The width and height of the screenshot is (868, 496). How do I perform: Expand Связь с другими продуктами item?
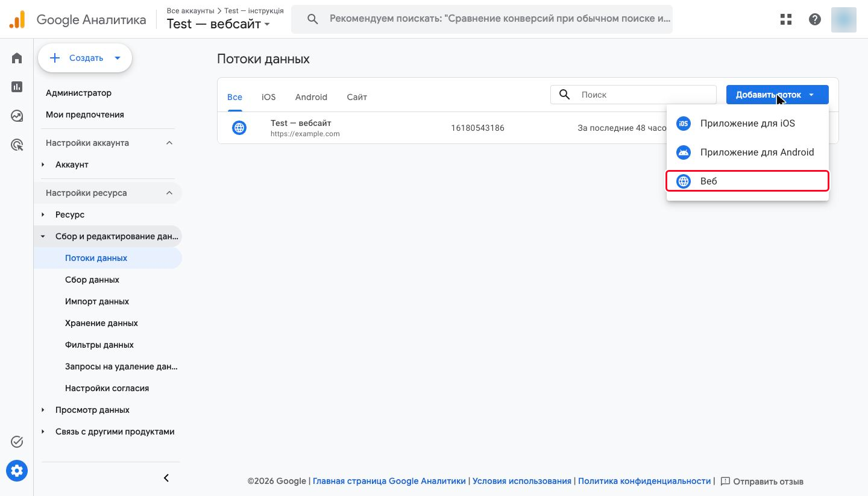pos(43,432)
